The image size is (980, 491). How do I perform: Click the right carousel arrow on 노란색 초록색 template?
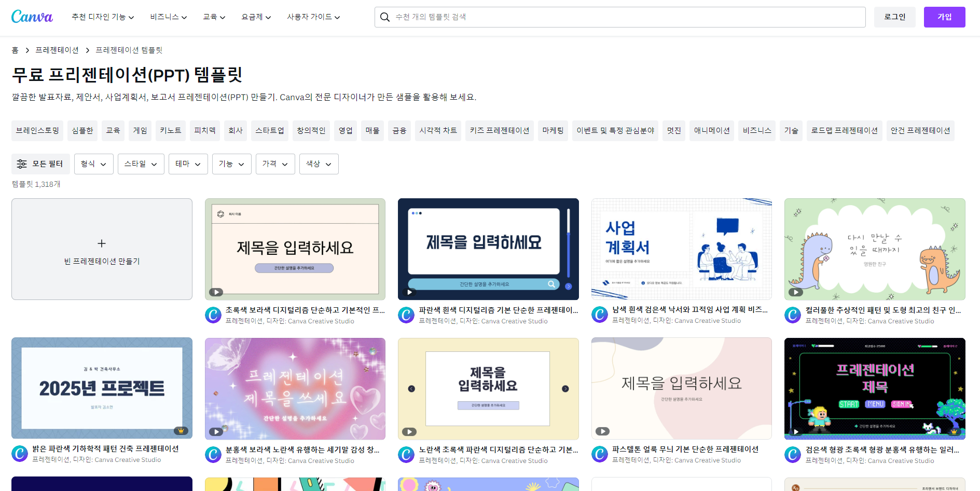(x=567, y=388)
